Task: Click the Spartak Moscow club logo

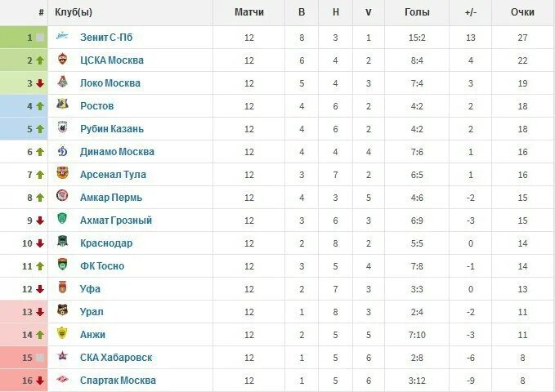Action: coord(62,379)
